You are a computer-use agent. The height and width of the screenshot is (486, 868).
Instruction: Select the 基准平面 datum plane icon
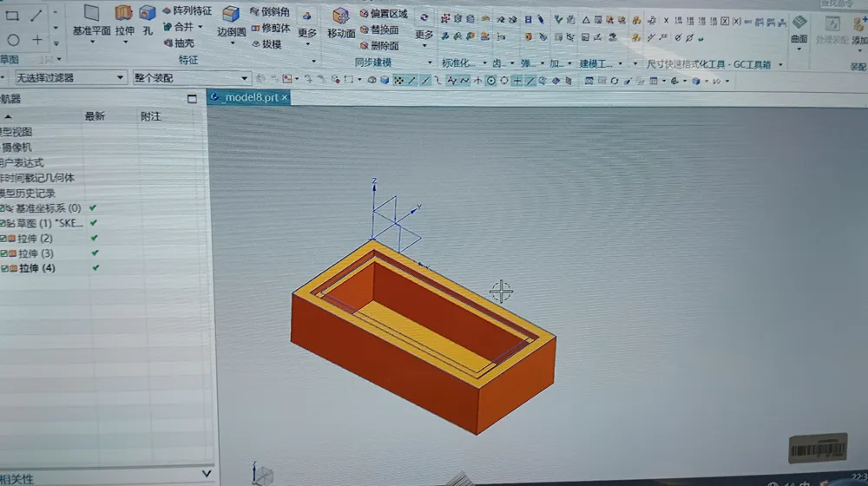[x=91, y=13]
